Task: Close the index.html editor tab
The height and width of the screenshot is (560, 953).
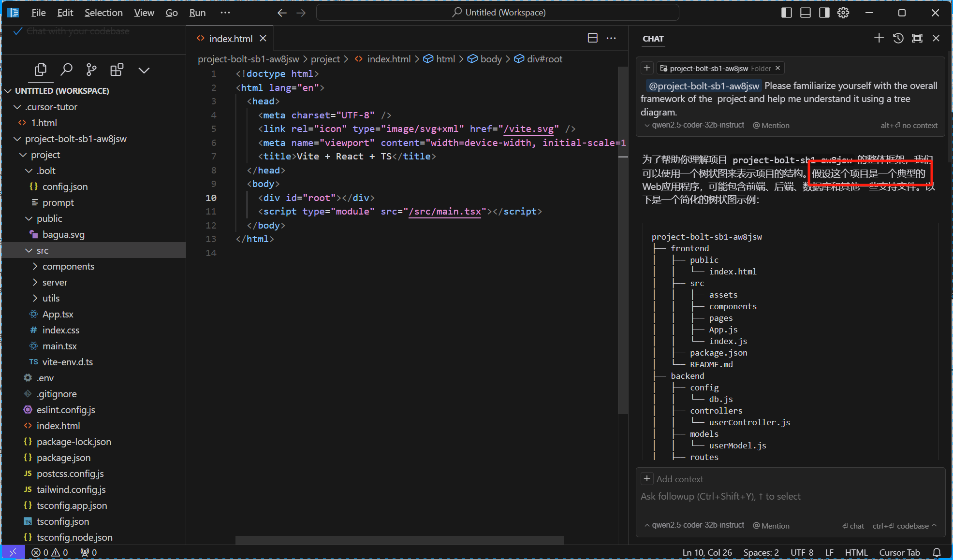Action: pos(263,38)
